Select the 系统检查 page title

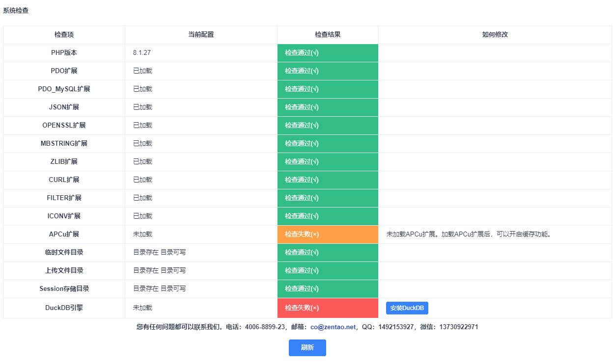[16, 10]
